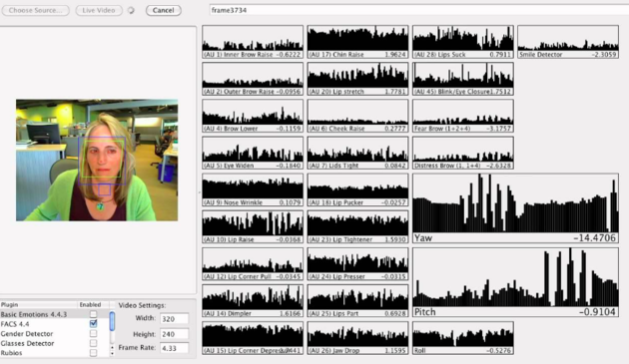This screenshot has height=364, width=629.
Task: Select the Gender Detector plugin row
Action: pyautogui.click(x=54, y=333)
